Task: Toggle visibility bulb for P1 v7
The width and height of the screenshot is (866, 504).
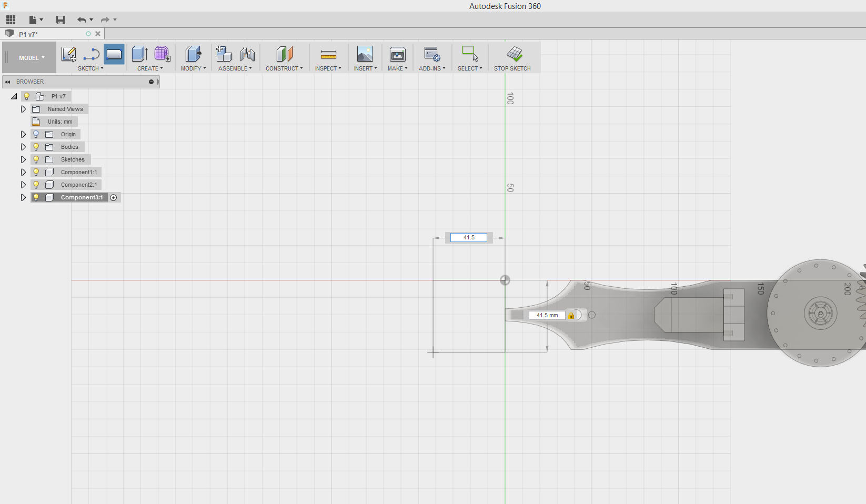Action: (26, 96)
